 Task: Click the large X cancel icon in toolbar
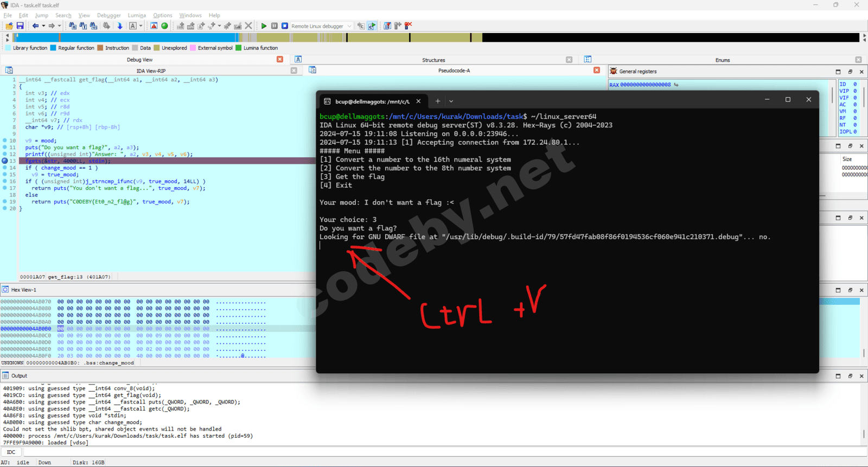tap(248, 25)
